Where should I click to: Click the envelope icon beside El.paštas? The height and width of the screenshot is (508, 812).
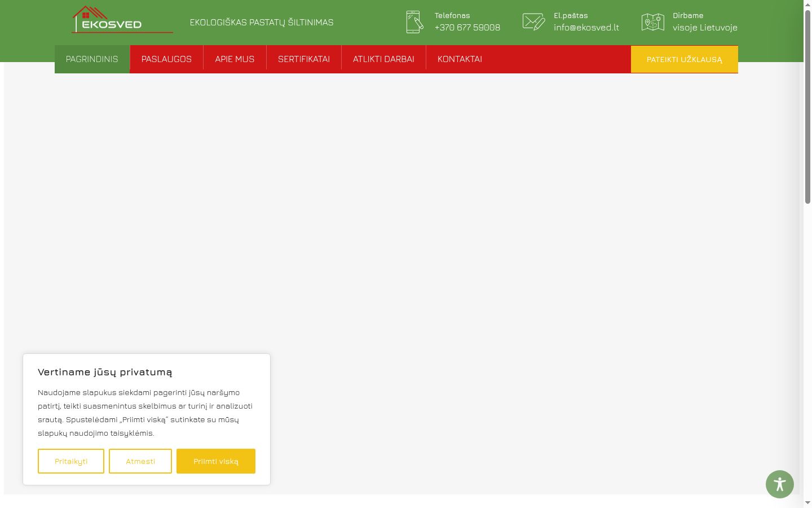(x=533, y=22)
